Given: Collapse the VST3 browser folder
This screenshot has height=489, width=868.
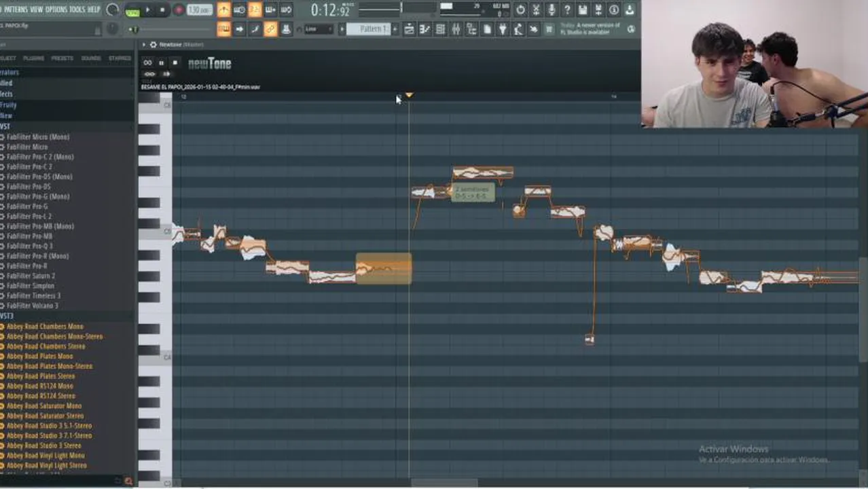Looking at the screenshot, I should point(7,316).
